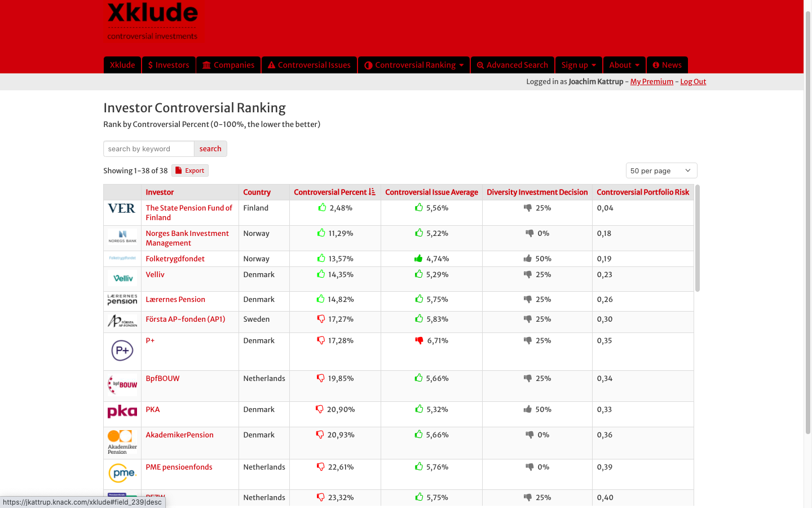This screenshot has width=812, height=508.
Task: Sort table by Country column header
Action: 257,192
